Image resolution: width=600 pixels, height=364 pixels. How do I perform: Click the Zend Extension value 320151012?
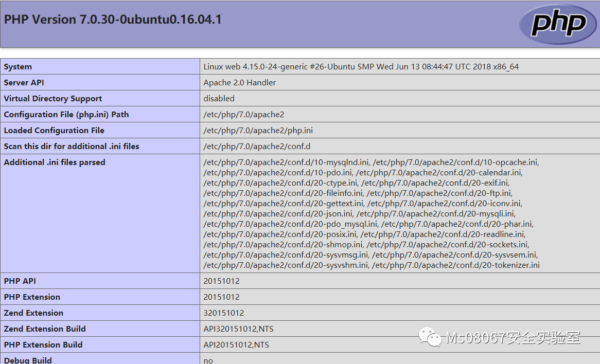pos(224,313)
